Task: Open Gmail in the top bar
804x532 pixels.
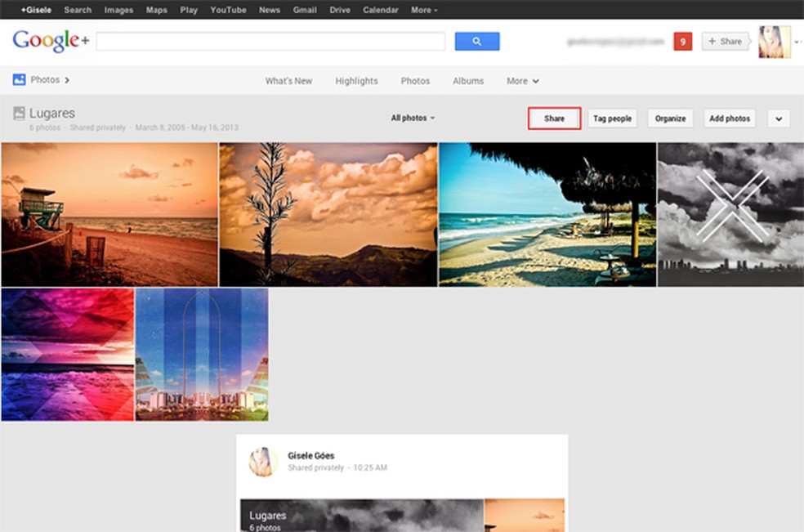Action: click(305, 10)
